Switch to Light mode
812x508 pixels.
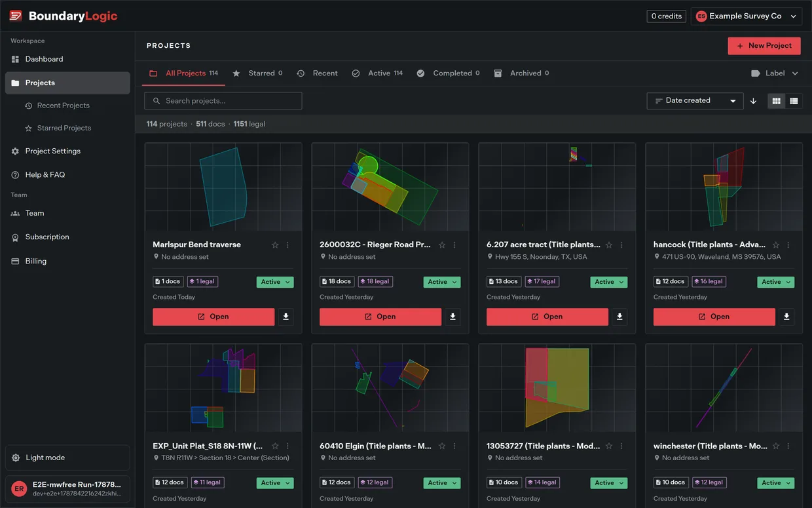[67, 458]
